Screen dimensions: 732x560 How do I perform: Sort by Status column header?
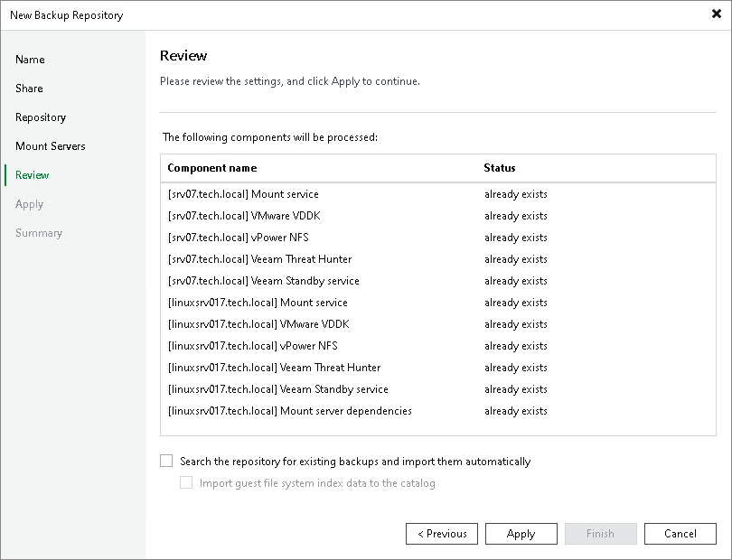click(500, 168)
